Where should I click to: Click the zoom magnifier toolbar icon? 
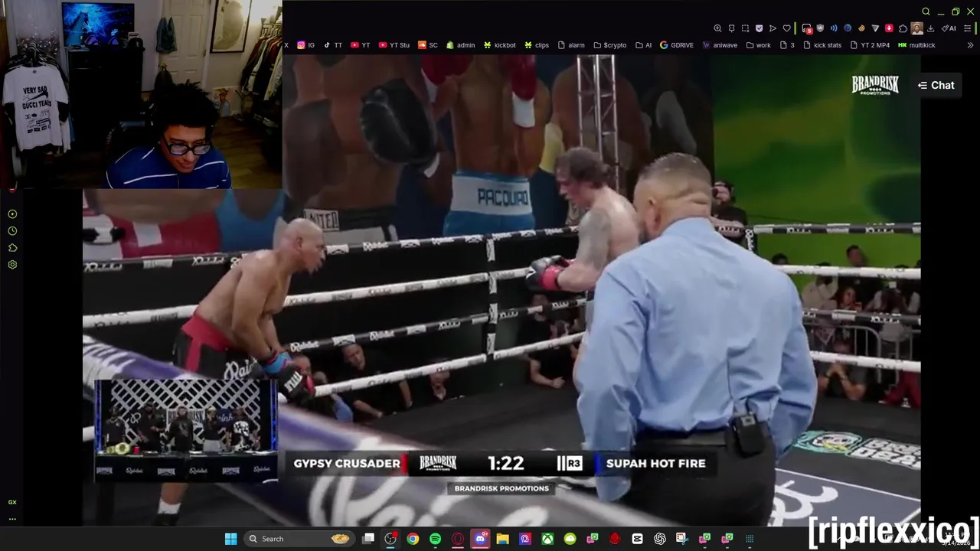click(717, 28)
